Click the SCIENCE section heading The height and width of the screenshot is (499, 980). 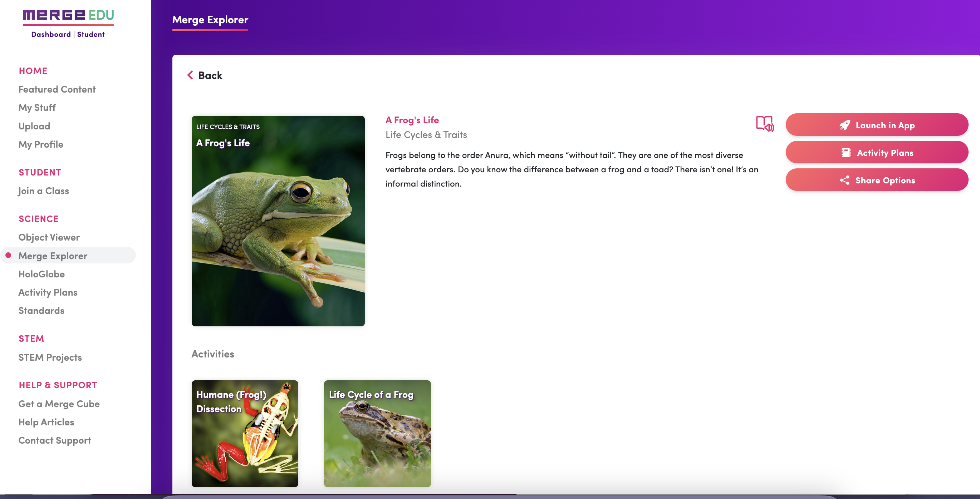coord(39,219)
